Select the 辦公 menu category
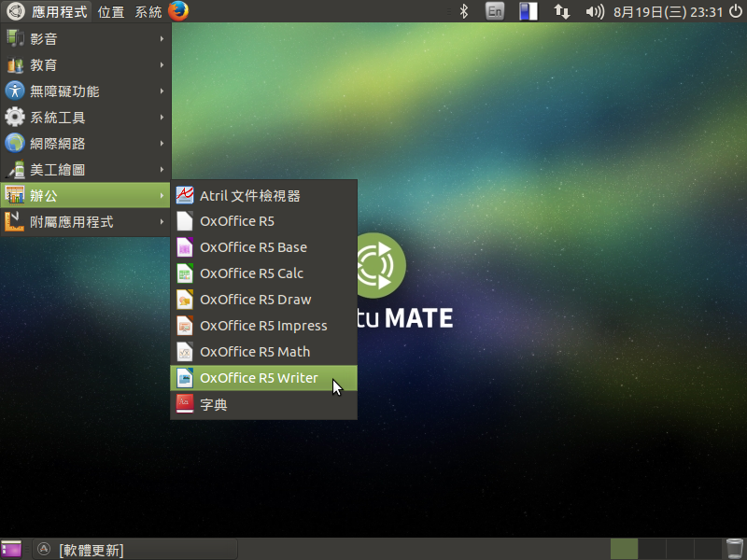The height and width of the screenshot is (560, 747). 85,195
